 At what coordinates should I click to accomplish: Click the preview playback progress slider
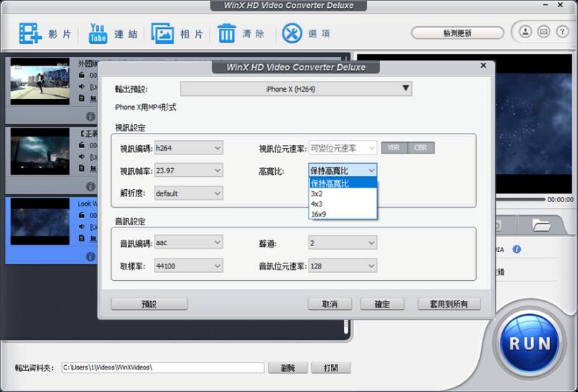click(519, 199)
